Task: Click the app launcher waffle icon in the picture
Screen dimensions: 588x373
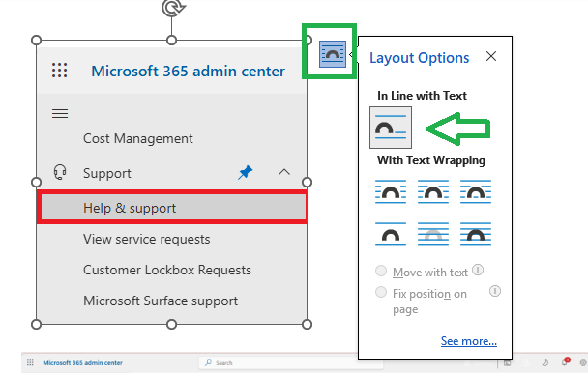Action: pyautogui.click(x=60, y=71)
